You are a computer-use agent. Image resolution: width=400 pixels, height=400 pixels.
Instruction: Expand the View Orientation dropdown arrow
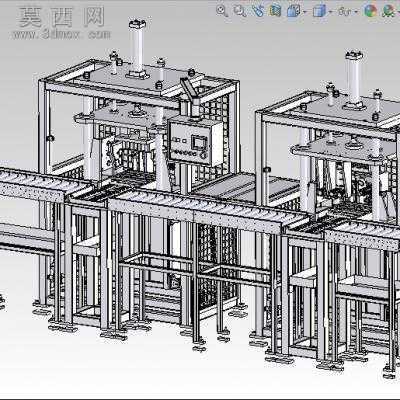point(305,12)
